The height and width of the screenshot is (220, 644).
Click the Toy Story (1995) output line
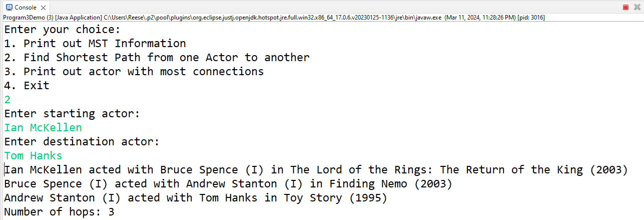[x=196, y=198]
